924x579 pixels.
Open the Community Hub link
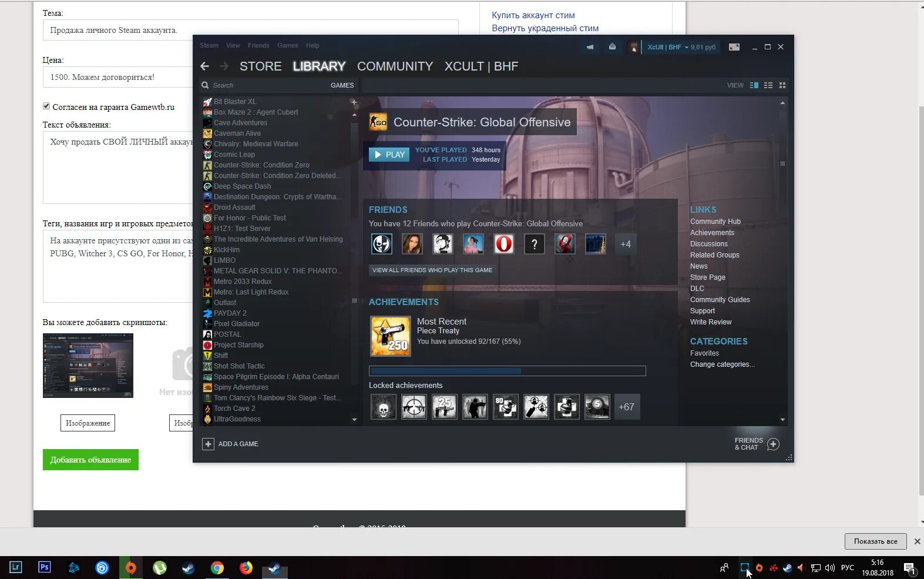[x=715, y=222]
